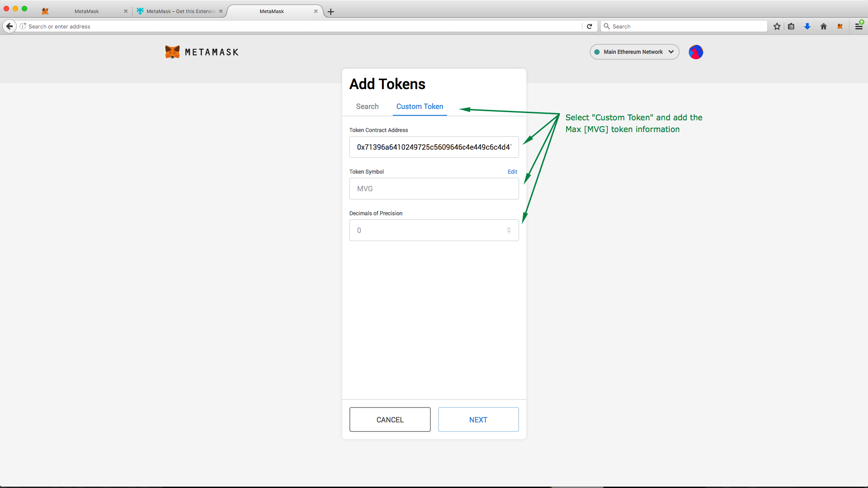The width and height of the screenshot is (868, 488).
Task: Adjust the Decimals of Precision stepper
Action: pos(509,230)
